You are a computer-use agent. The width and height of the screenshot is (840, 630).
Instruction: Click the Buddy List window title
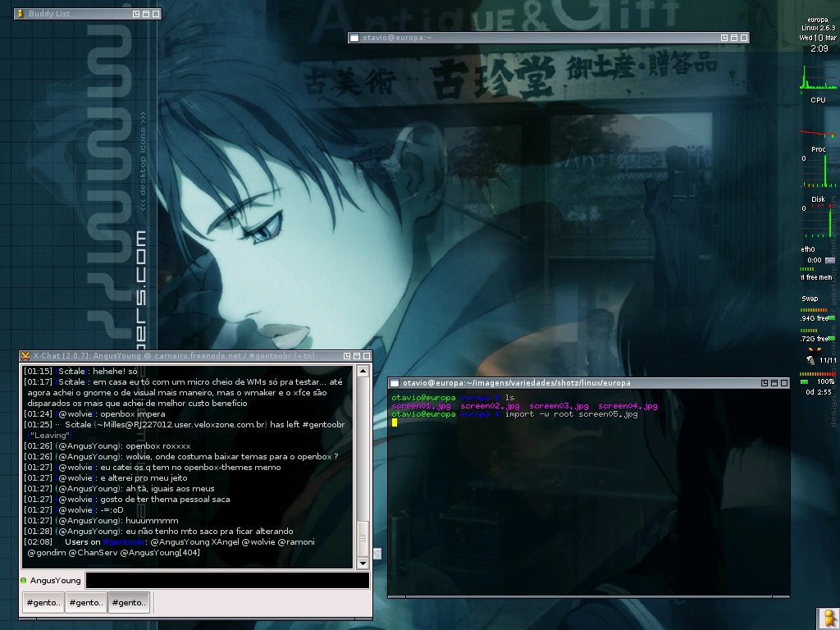pyautogui.click(x=49, y=13)
